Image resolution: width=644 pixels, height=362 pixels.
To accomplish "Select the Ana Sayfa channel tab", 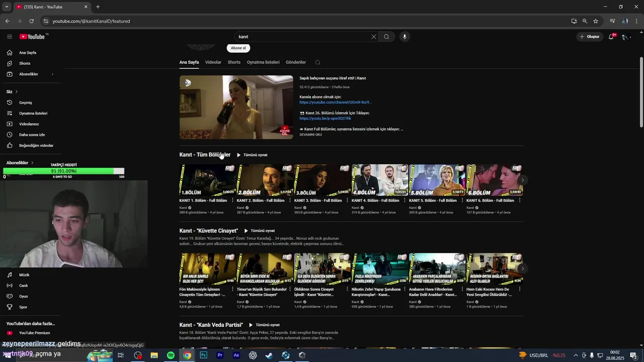I will pos(189,62).
